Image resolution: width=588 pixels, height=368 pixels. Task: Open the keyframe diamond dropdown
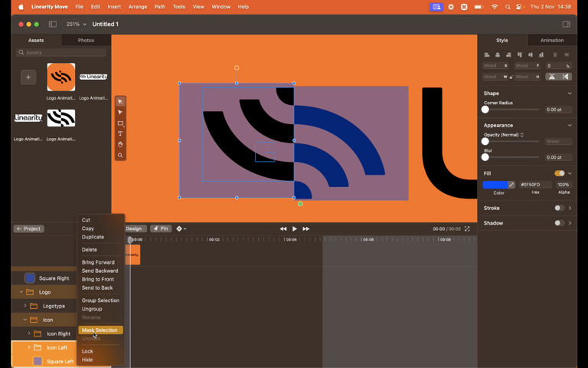[181, 228]
